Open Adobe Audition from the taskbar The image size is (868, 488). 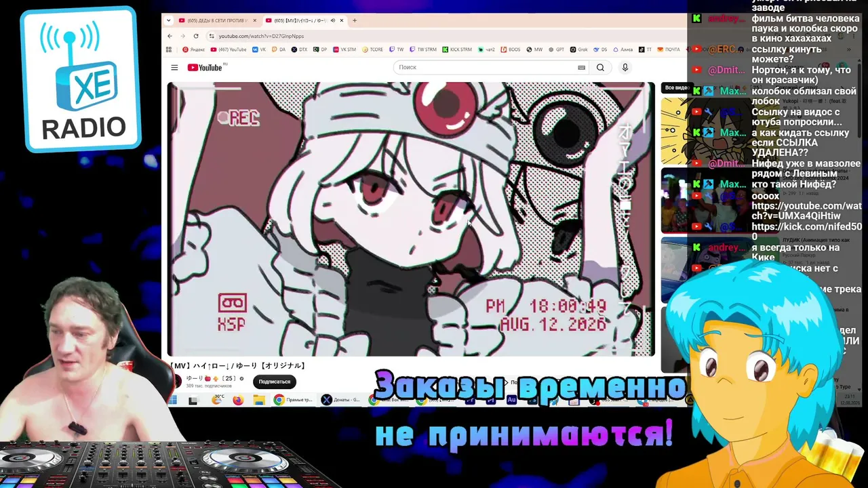(x=512, y=401)
